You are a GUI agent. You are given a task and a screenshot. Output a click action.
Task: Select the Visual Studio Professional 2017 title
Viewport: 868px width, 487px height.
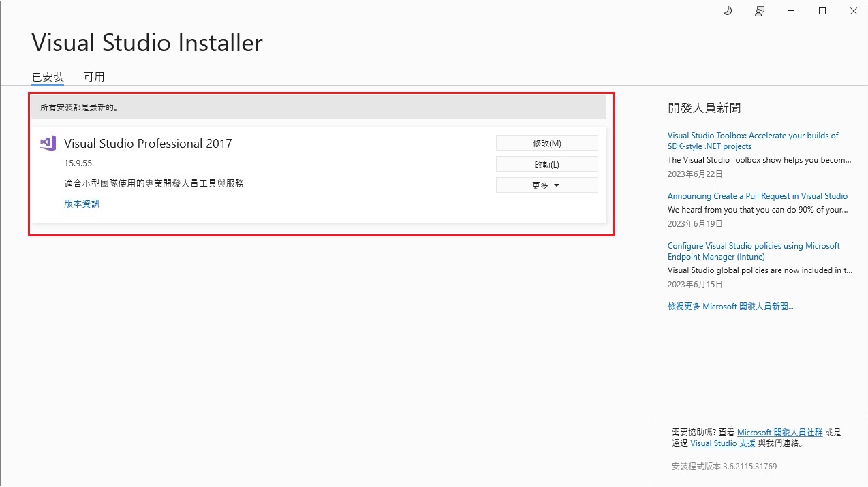[x=148, y=144]
